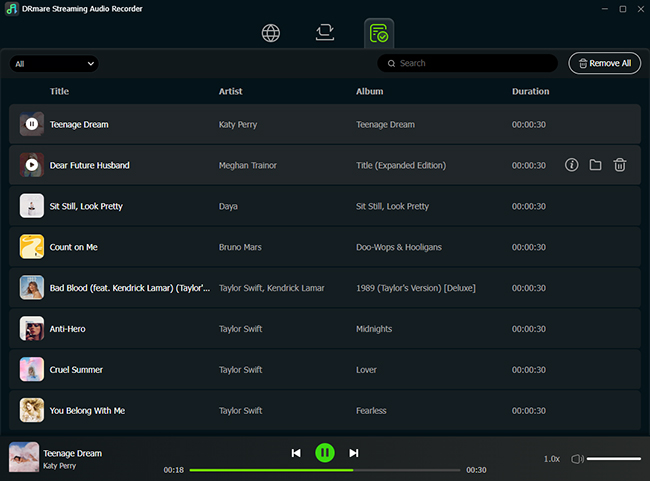
Task: Click Teenage Dream title in player bar
Action: [73, 453]
